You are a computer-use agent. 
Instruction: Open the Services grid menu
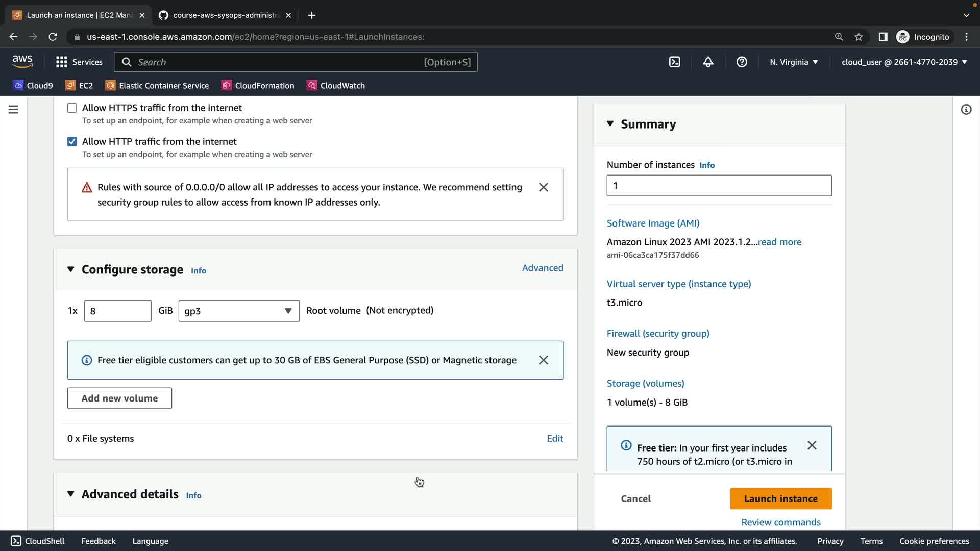(79, 62)
